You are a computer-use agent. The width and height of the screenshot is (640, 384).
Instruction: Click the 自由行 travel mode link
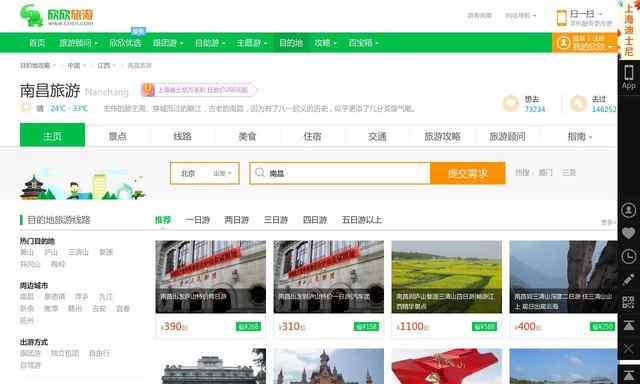pyautogui.click(x=99, y=353)
